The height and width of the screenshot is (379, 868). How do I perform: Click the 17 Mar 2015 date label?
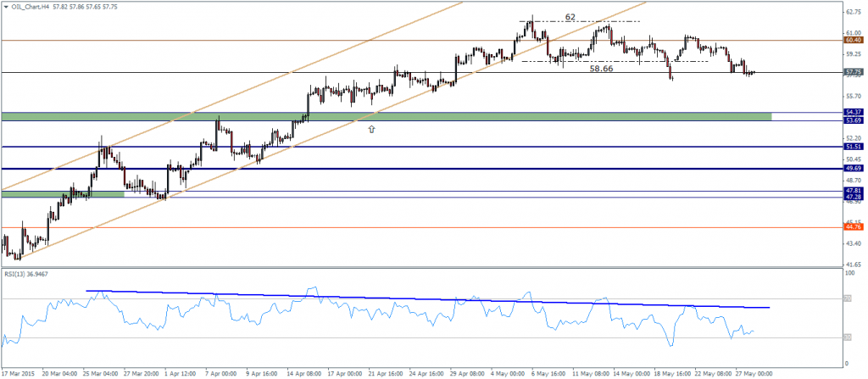click(18, 373)
